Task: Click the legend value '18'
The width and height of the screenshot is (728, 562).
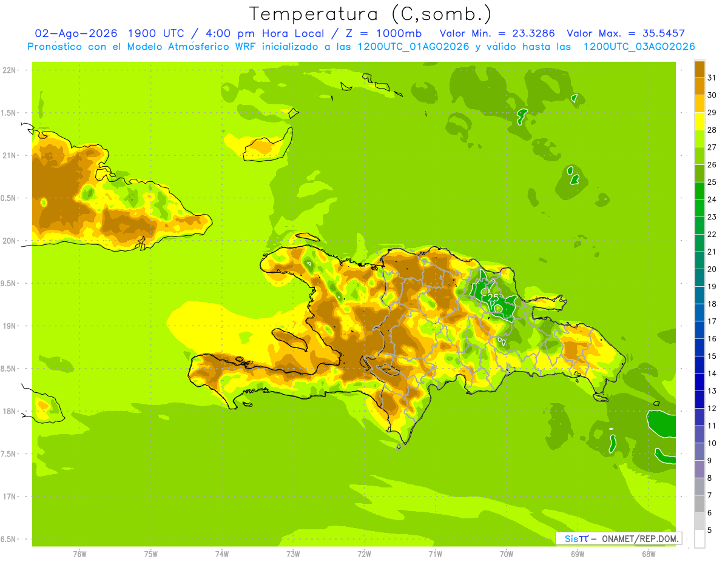Action: [x=712, y=304]
